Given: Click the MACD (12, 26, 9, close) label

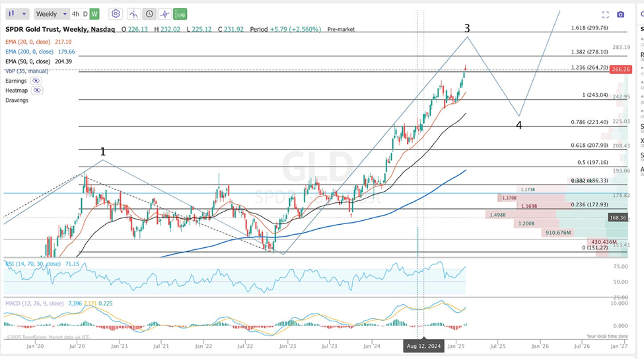Looking at the screenshot, I should (34, 303).
